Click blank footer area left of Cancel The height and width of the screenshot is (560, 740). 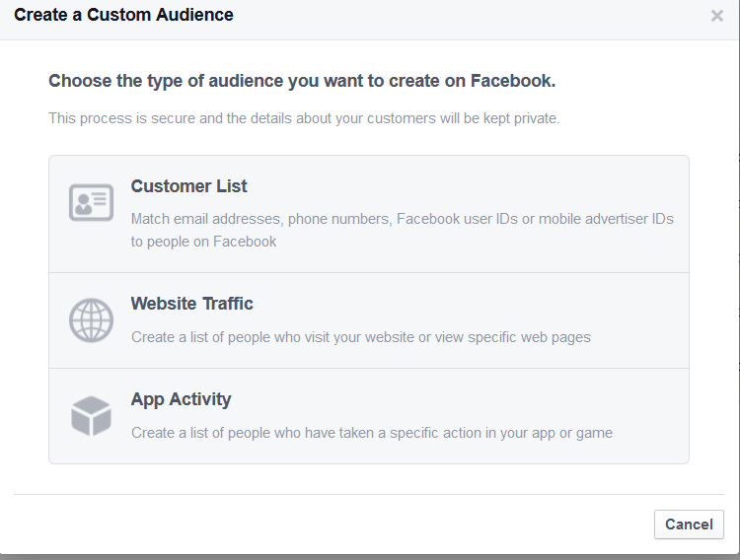click(x=331, y=525)
